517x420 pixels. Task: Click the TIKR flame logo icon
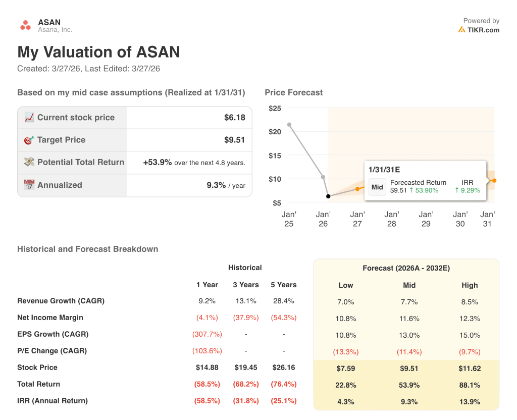[x=462, y=30]
